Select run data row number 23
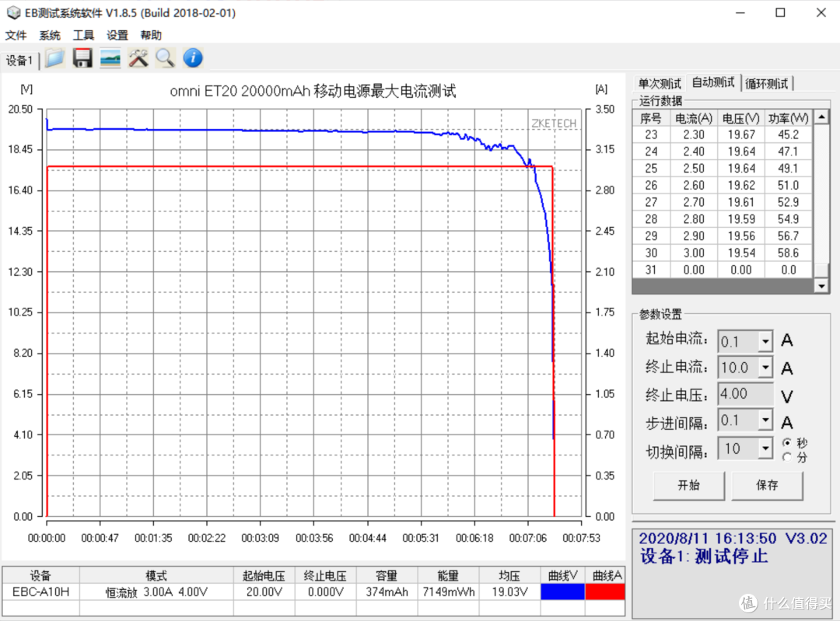This screenshot has height=621, width=840. [722, 134]
